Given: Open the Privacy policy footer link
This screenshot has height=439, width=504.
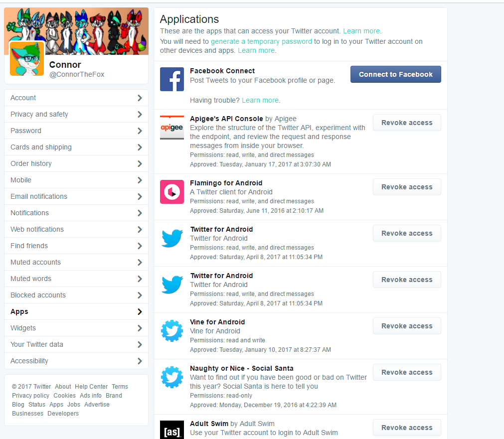Looking at the screenshot, I should (30, 395).
